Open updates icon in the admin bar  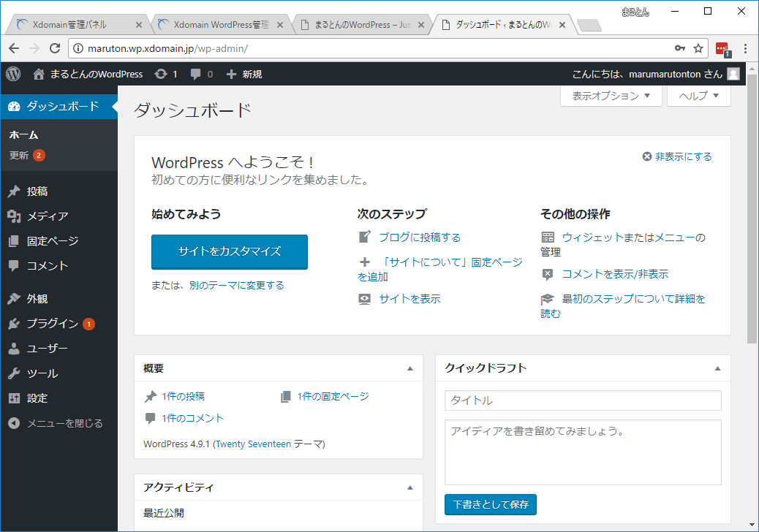pos(161,74)
